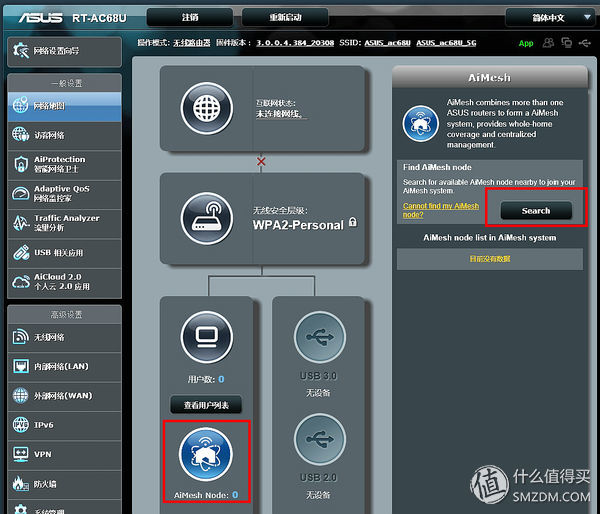Screen dimensions: 600x514
Task: Click the AiProtection shield icon
Action: pyautogui.click(x=21, y=165)
